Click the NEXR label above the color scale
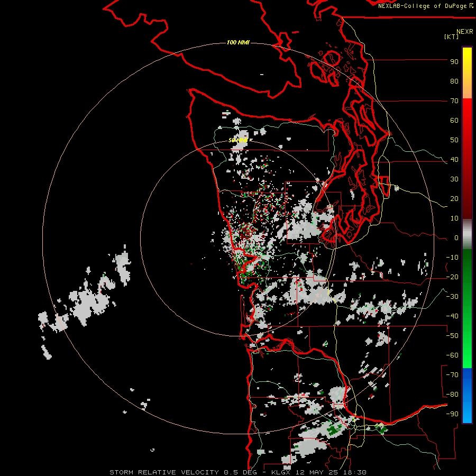476x476 pixels. [x=465, y=32]
